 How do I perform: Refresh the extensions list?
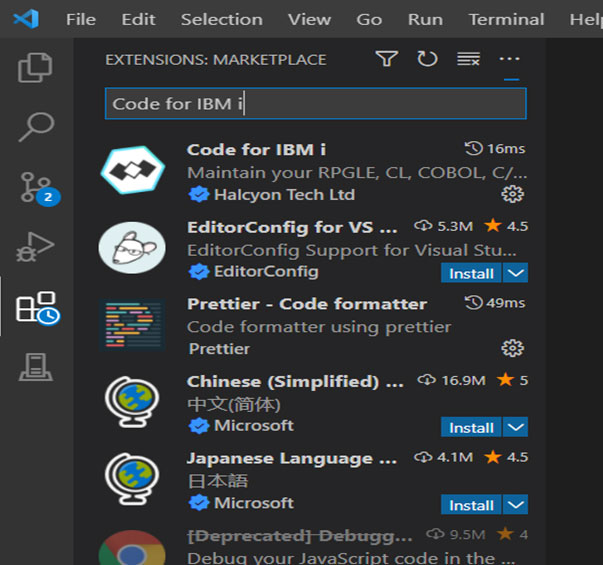point(427,59)
